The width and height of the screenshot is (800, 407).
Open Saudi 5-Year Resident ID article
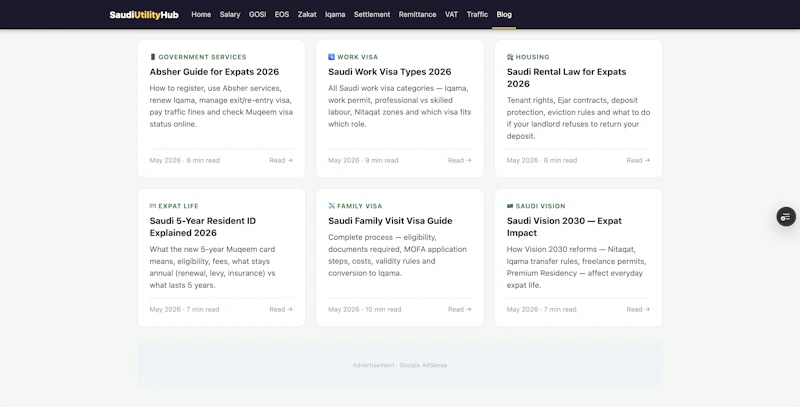(203, 227)
